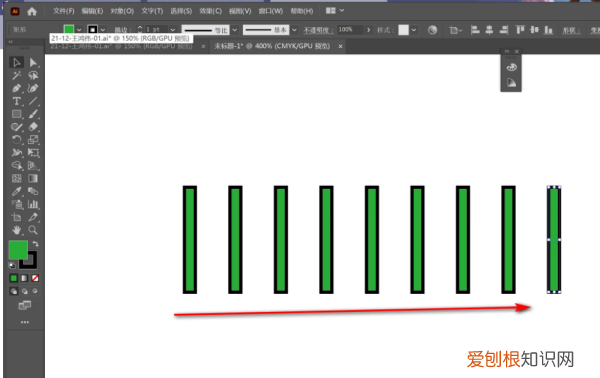Click vertical align top button

pos(520,30)
